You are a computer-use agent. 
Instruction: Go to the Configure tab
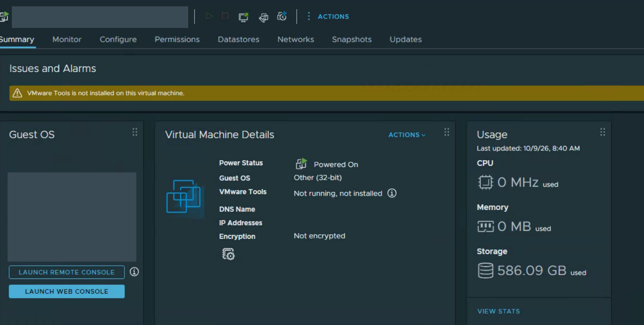coord(118,39)
